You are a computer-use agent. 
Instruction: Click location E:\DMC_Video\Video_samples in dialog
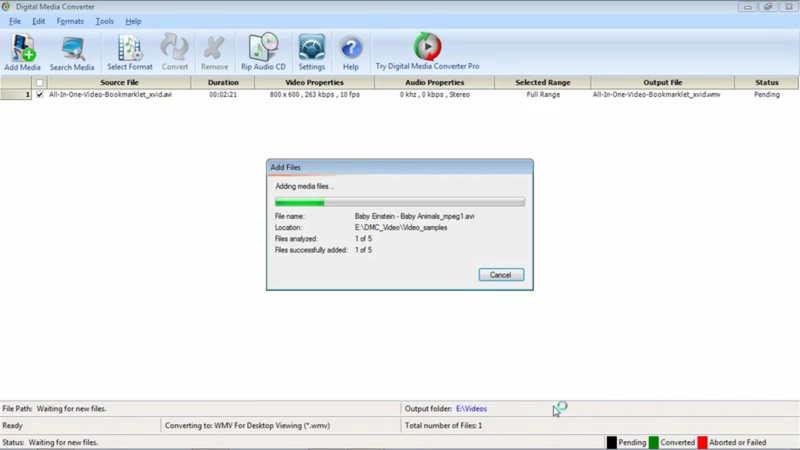click(x=401, y=228)
